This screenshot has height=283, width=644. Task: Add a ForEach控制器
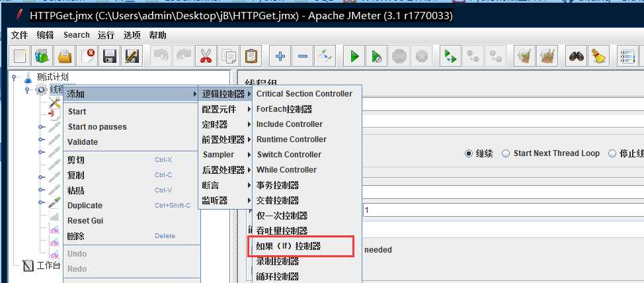307,109
